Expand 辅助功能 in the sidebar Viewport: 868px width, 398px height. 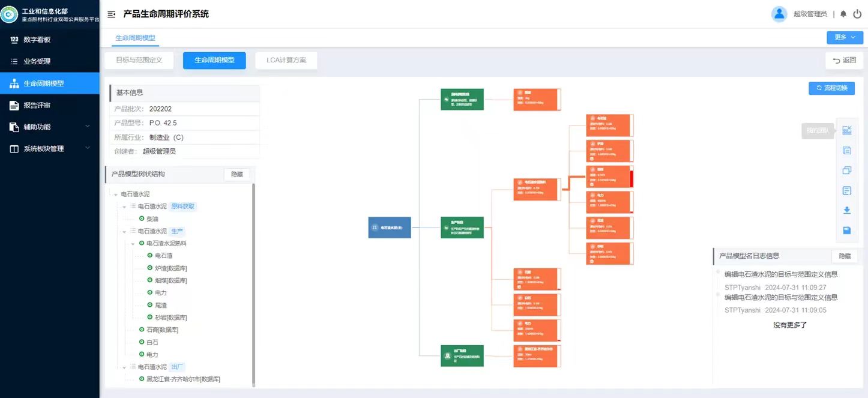tap(50, 127)
